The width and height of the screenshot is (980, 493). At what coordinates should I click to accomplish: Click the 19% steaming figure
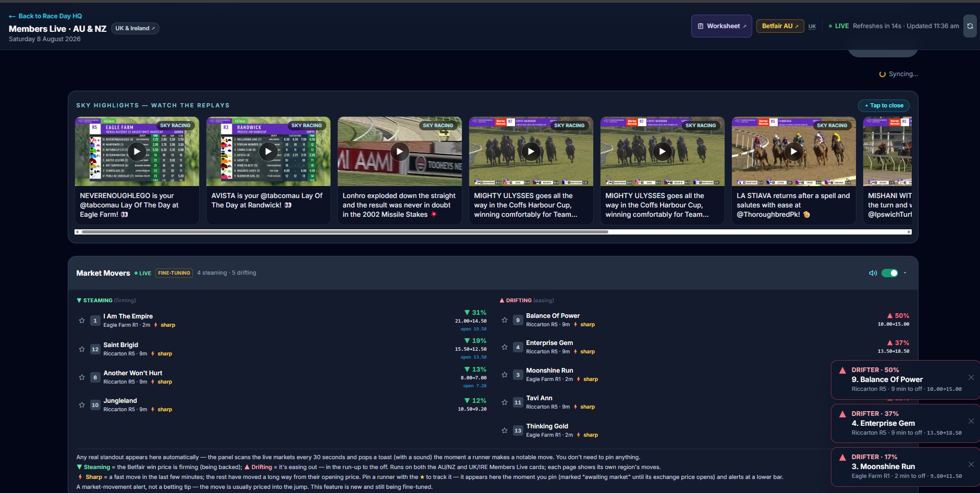[x=475, y=341]
